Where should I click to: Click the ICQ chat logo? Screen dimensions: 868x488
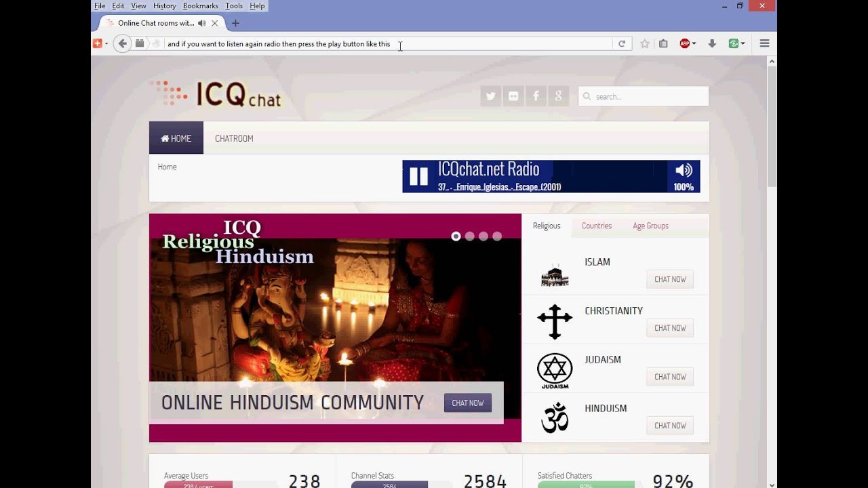tap(215, 94)
